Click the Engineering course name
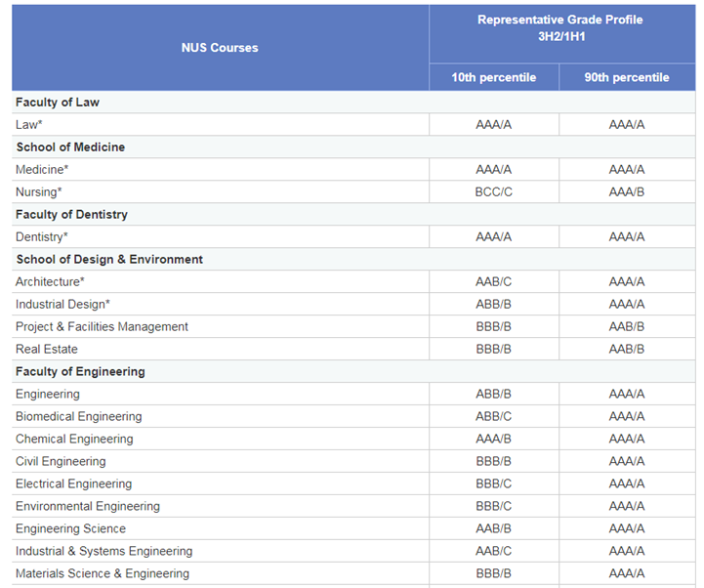 pyautogui.click(x=48, y=394)
